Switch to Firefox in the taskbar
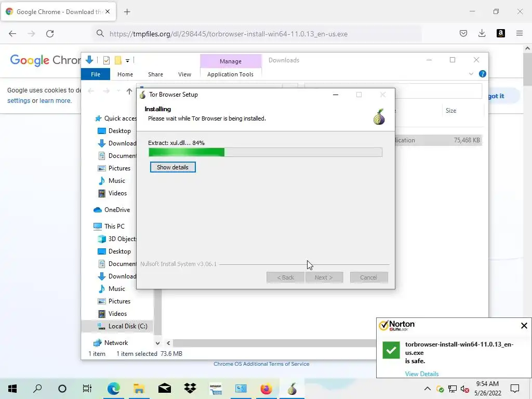Screen dimensions: 532x399 tap(267, 389)
